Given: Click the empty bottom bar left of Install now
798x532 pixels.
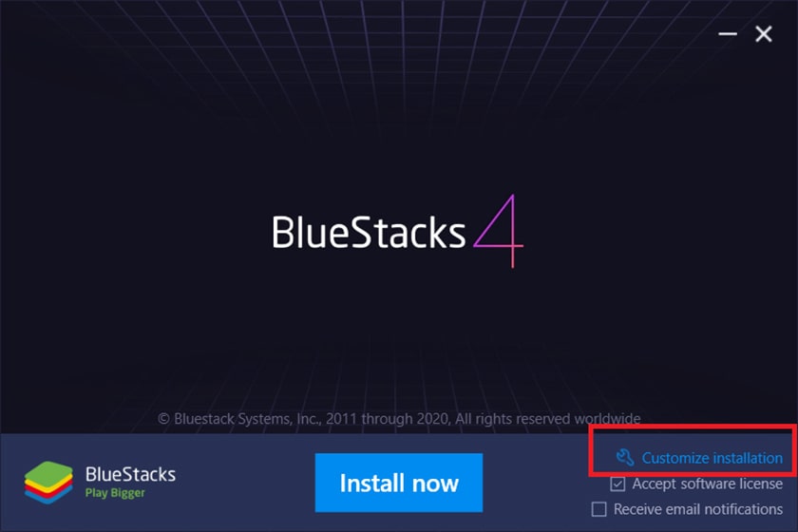Looking at the screenshot, I should [x=244, y=483].
